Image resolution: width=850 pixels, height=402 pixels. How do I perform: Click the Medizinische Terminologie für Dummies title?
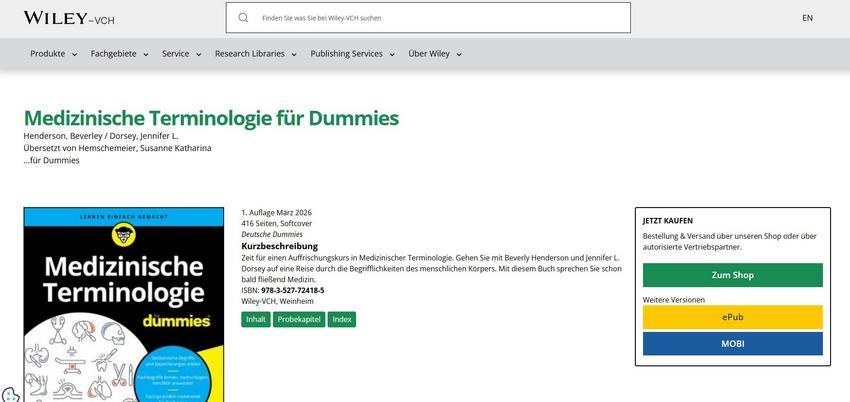(x=211, y=118)
